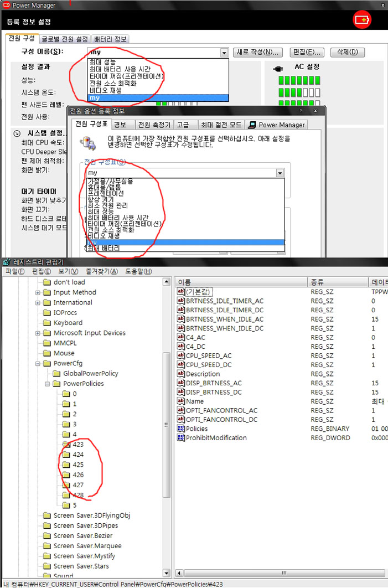Expand the Input Method tree node

coord(38,293)
